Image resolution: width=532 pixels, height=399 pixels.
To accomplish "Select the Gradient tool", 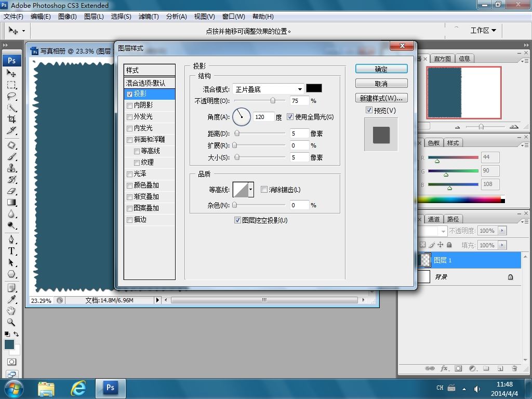I will tap(11, 203).
